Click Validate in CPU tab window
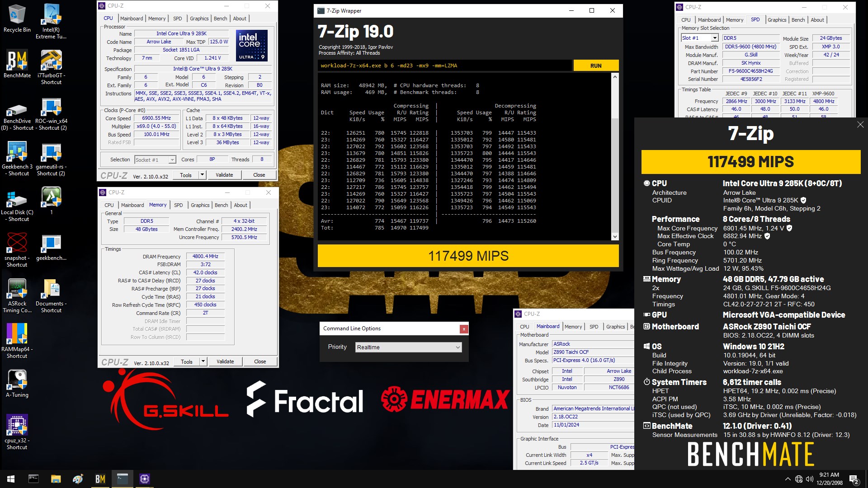Screen dimensions: 868x488 224,175
